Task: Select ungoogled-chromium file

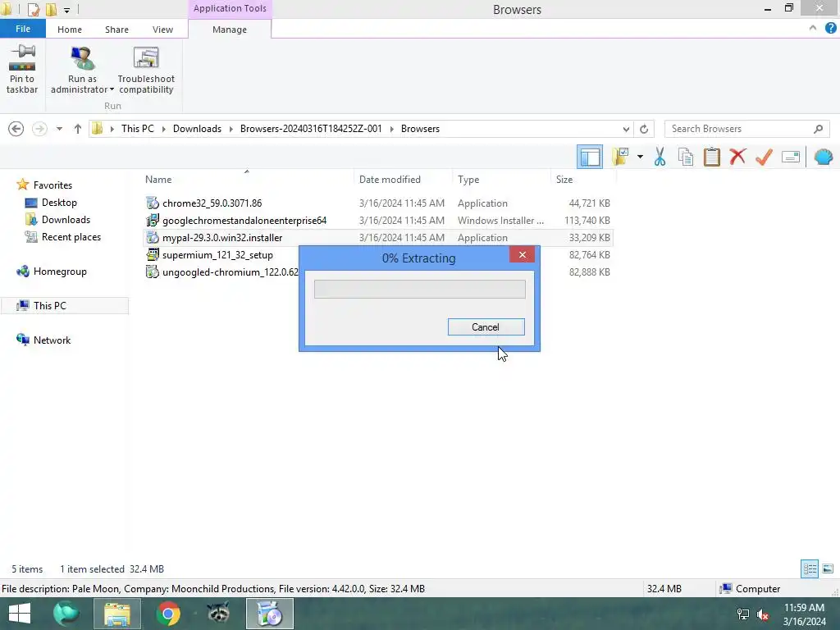Action: pos(231,272)
